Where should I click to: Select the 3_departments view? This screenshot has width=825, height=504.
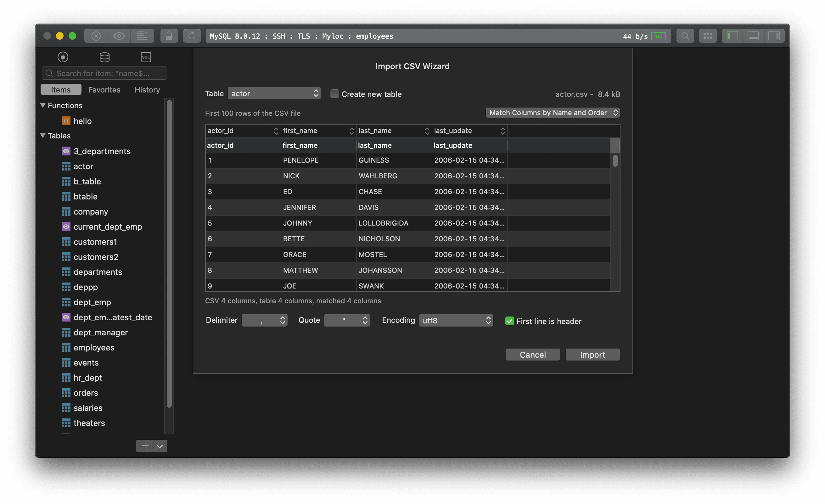(102, 151)
